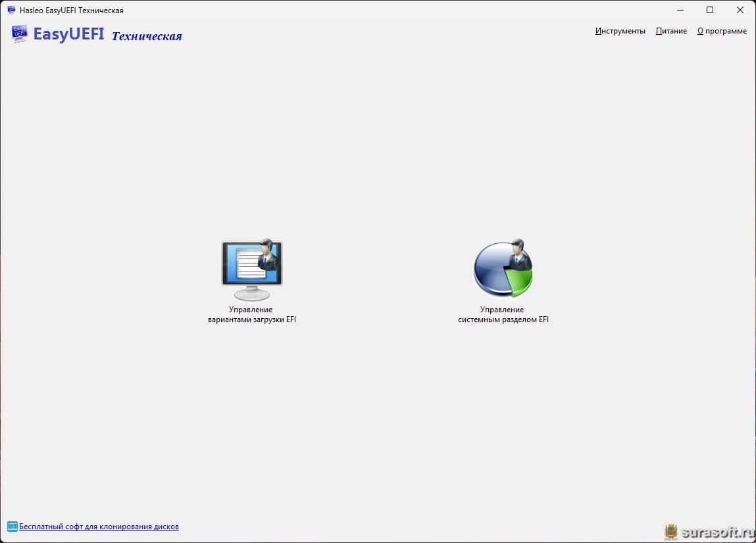Screen dimensions: 756x543
Task: Minimize the EasyUEFI window
Action: tap(680, 10)
